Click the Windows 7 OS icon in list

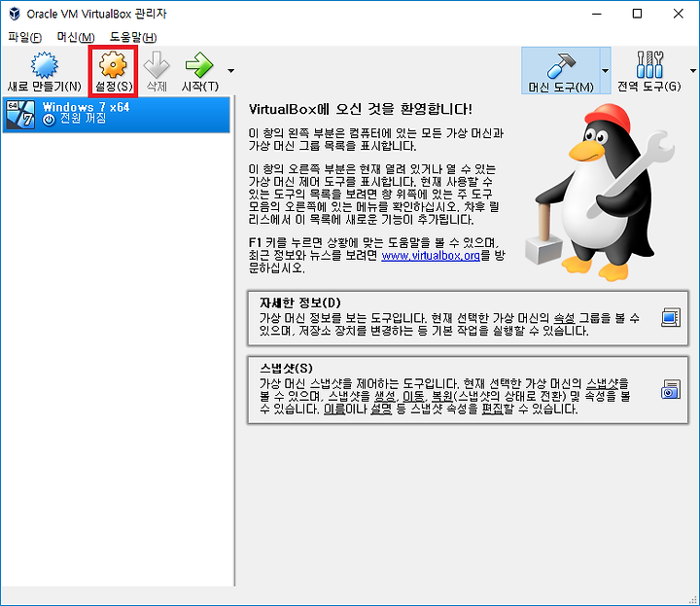click(x=20, y=115)
